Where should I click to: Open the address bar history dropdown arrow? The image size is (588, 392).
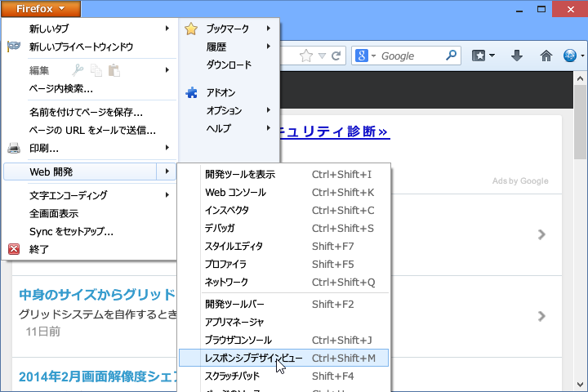pos(322,56)
